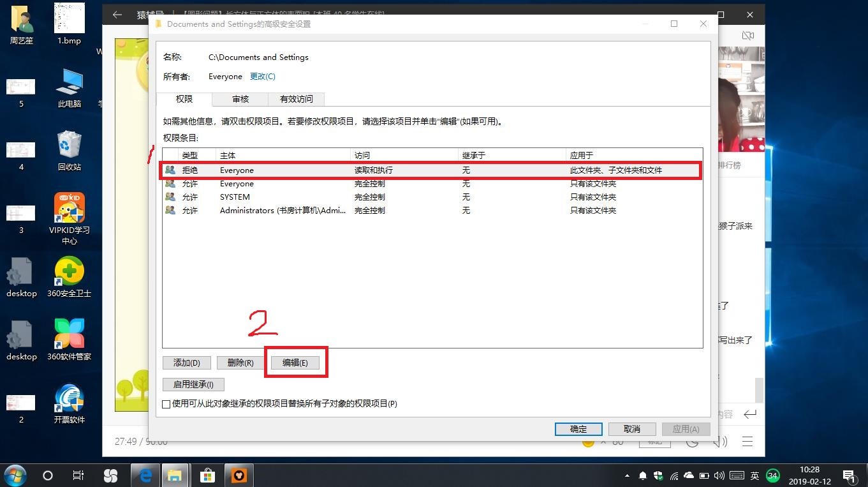Switch to the 审核 tab

click(x=240, y=99)
